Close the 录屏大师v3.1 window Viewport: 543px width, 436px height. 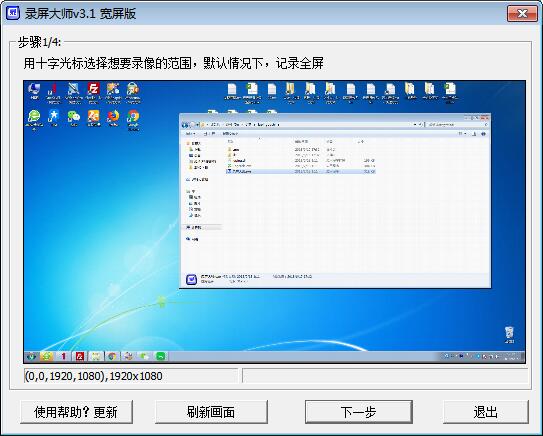(522, 14)
